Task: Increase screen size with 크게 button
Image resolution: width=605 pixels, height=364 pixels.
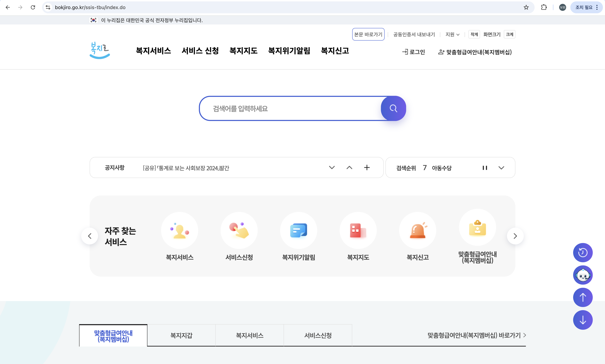Action: (509, 34)
